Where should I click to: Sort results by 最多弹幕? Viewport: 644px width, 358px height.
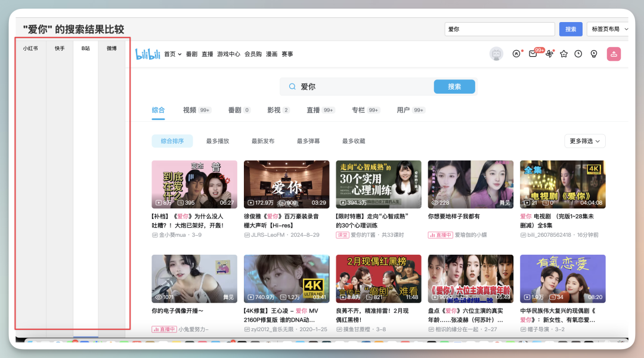coord(308,141)
